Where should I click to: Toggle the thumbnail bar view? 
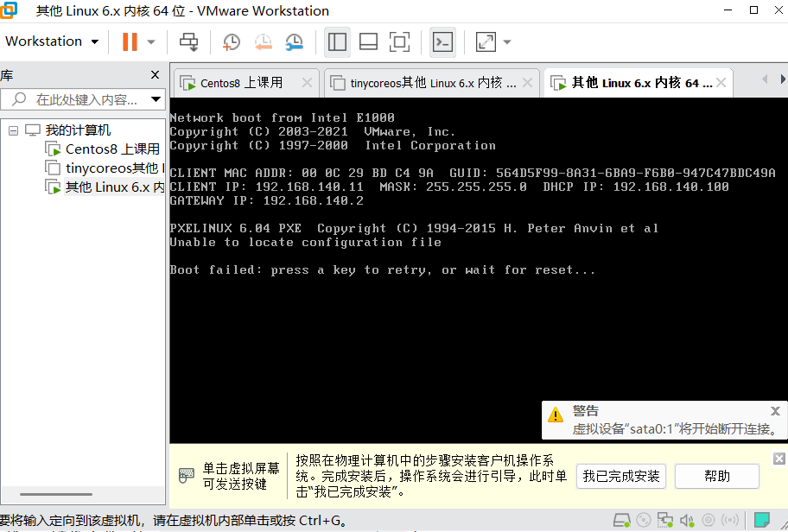tap(368, 41)
